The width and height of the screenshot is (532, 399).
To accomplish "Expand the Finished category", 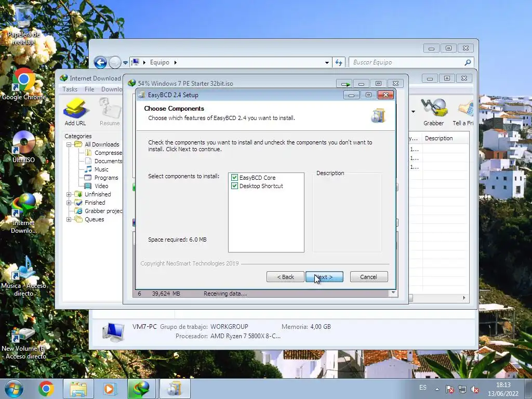I will (x=69, y=203).
